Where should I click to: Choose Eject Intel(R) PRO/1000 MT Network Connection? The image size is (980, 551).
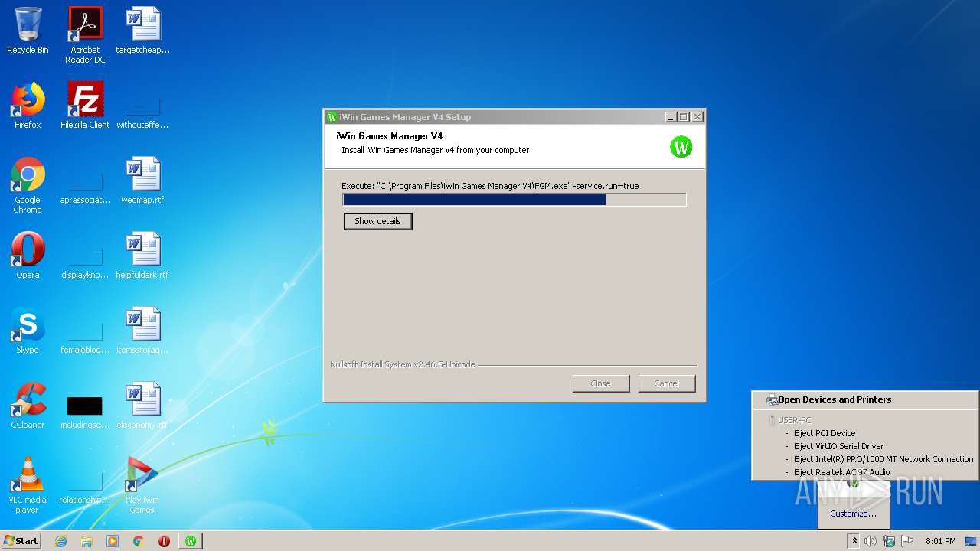tap(884, 459)
